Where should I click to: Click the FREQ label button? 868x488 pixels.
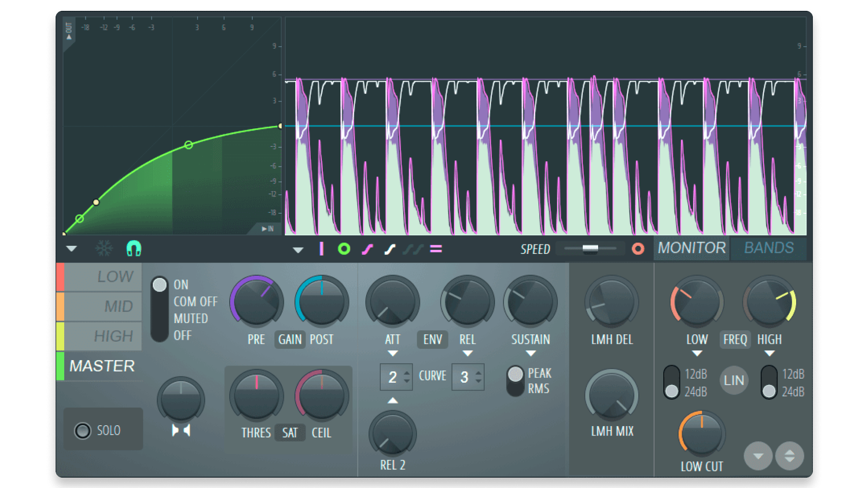coord(735,339)
